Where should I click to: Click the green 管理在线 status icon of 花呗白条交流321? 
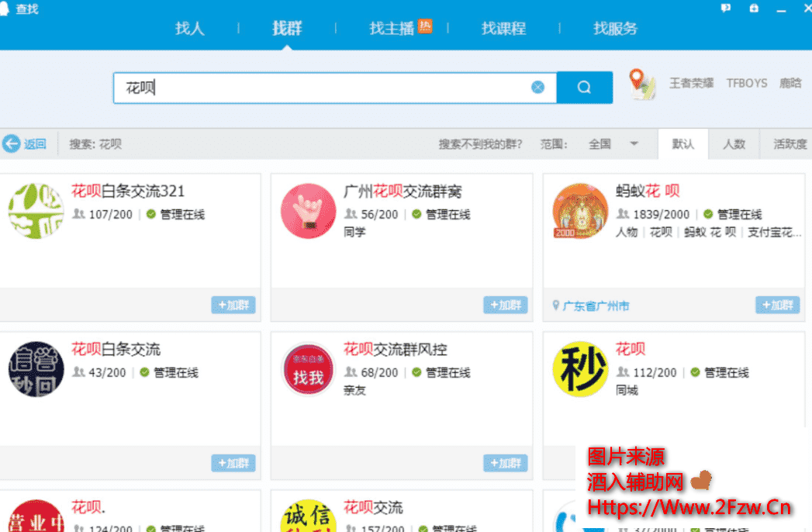click(150, 214)
